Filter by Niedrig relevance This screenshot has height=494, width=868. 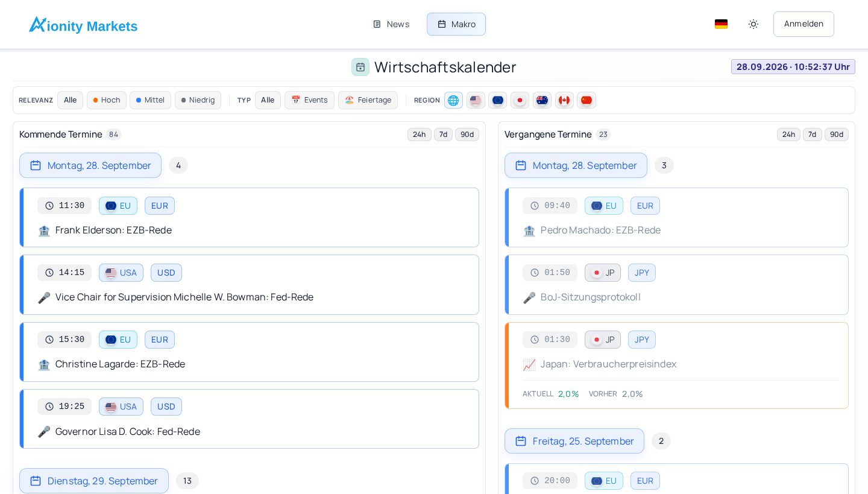click(x=198, y=100)
